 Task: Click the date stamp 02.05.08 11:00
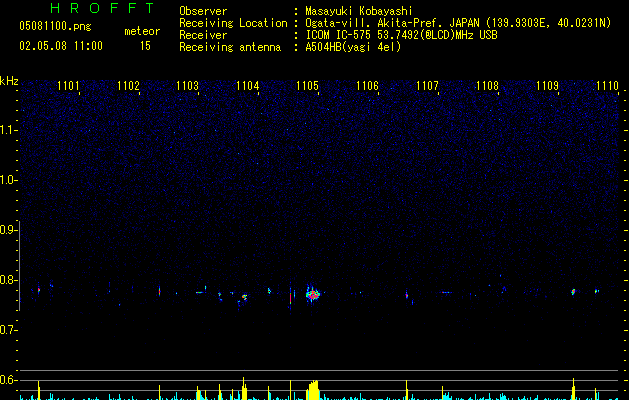[61, 46]
